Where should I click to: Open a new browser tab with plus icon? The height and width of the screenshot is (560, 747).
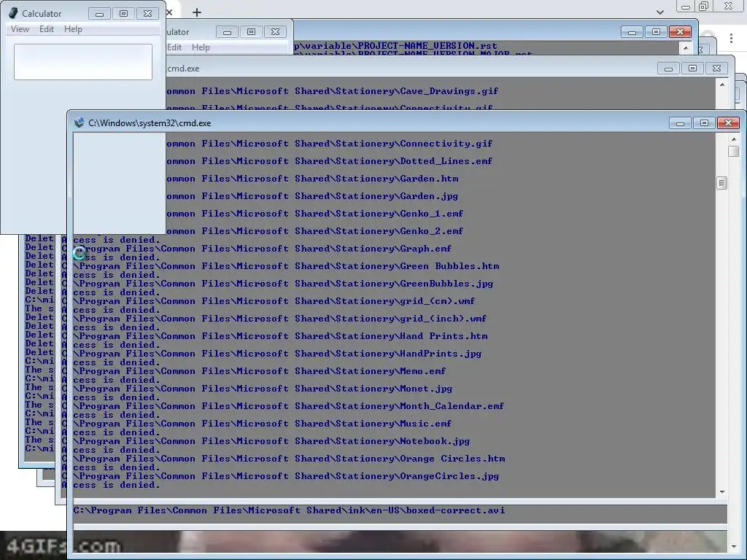click(197, 12)
